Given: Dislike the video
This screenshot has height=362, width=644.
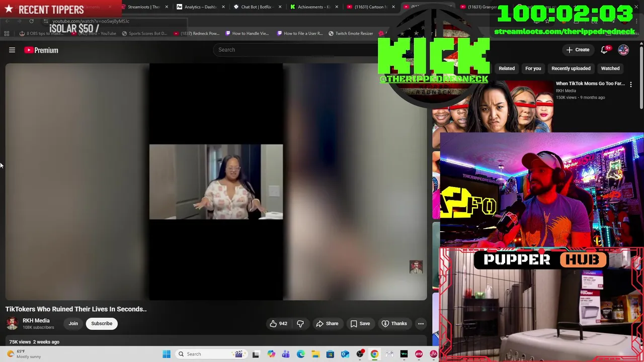Looking at the screenshot, I should point(300,323).
